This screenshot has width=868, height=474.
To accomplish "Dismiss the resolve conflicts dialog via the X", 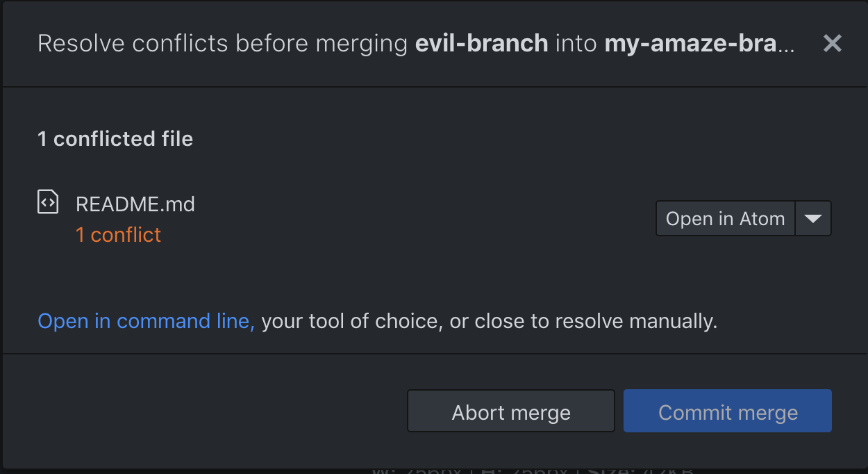I will (832, 43).
